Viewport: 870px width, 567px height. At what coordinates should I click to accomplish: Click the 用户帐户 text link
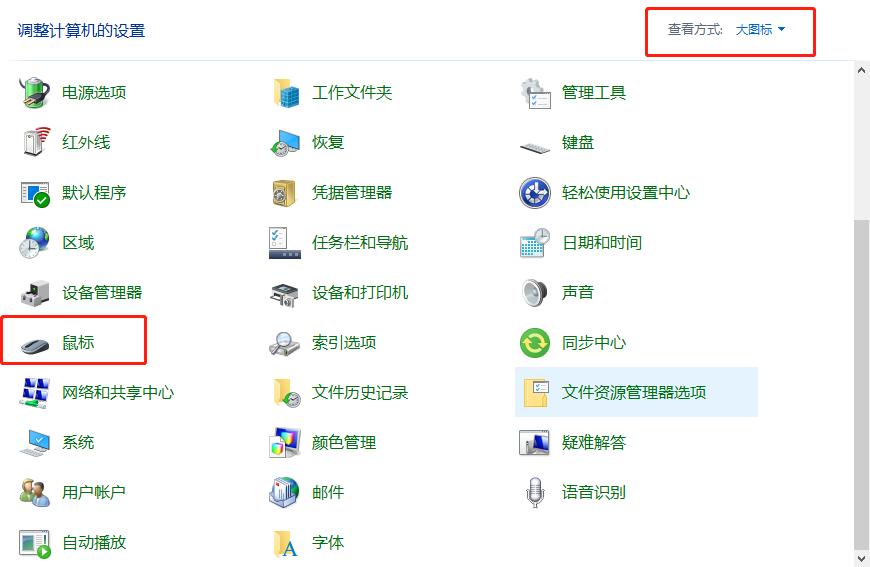94,493
